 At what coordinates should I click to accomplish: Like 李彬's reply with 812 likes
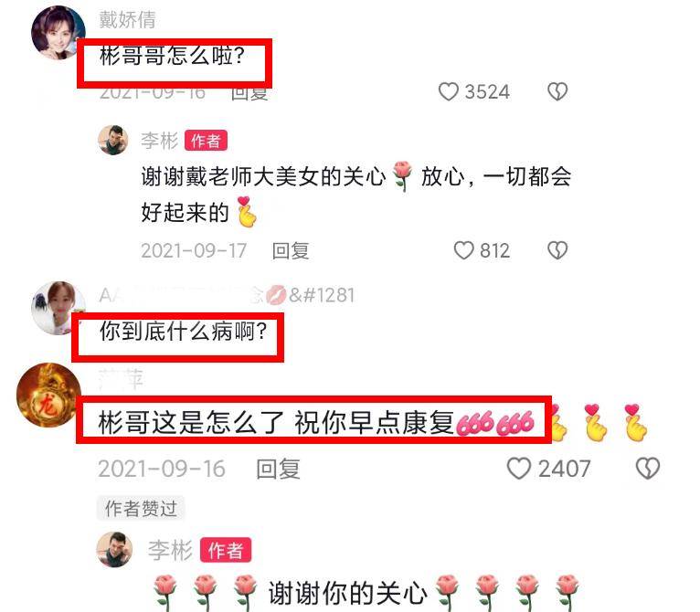tap(464, 250)
